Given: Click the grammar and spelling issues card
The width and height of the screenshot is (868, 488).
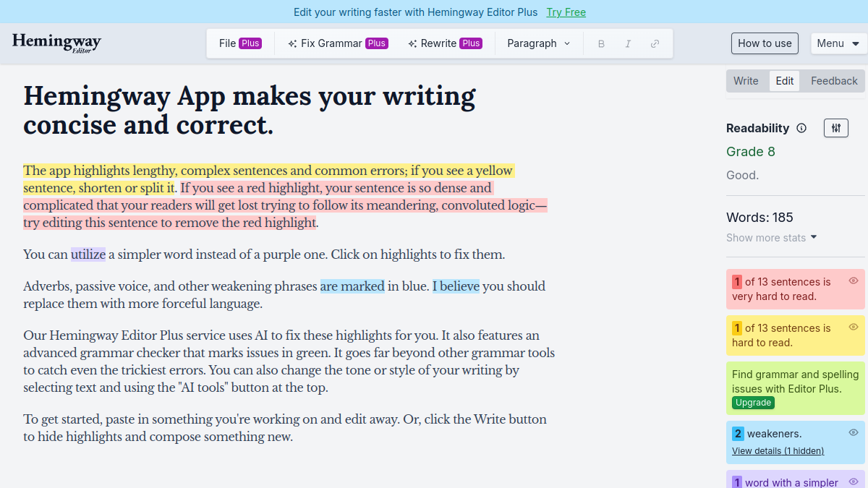Looking at the screenshot, I should [x=796, y=388].
